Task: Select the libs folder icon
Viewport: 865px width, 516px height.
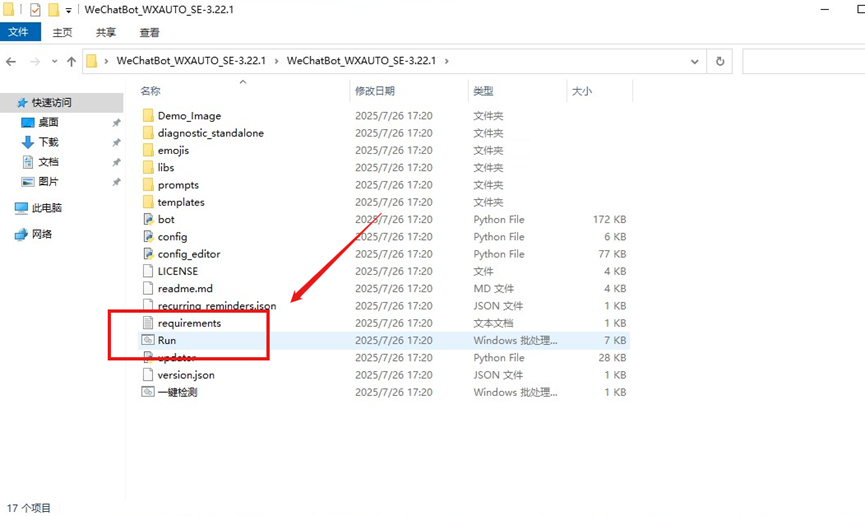Action: point(148,167)
